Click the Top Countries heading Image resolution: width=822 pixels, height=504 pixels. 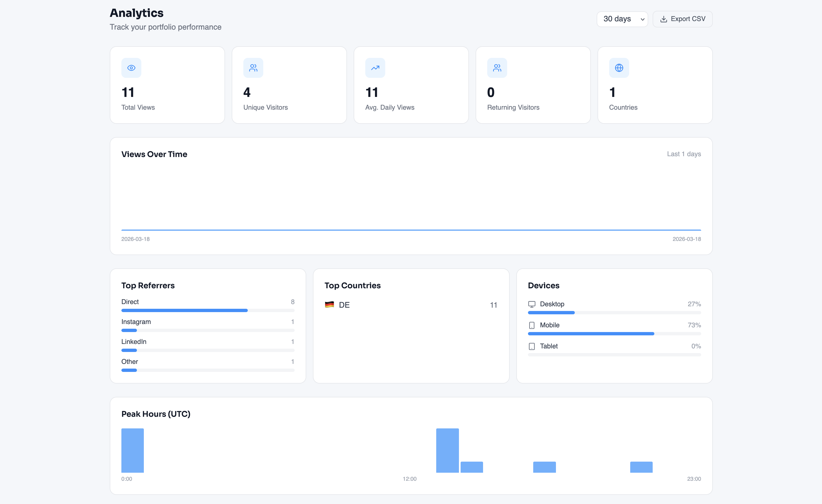pyautogui.click(x=353, y=285)
